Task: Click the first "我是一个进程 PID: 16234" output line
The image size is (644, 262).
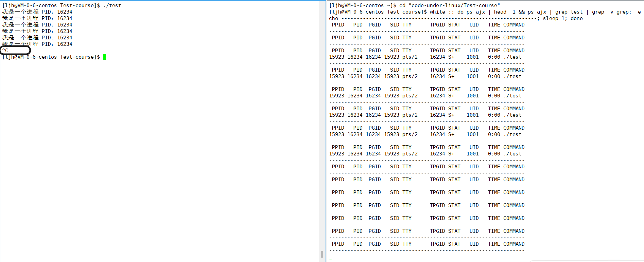Action: click(x=37, y=12)
